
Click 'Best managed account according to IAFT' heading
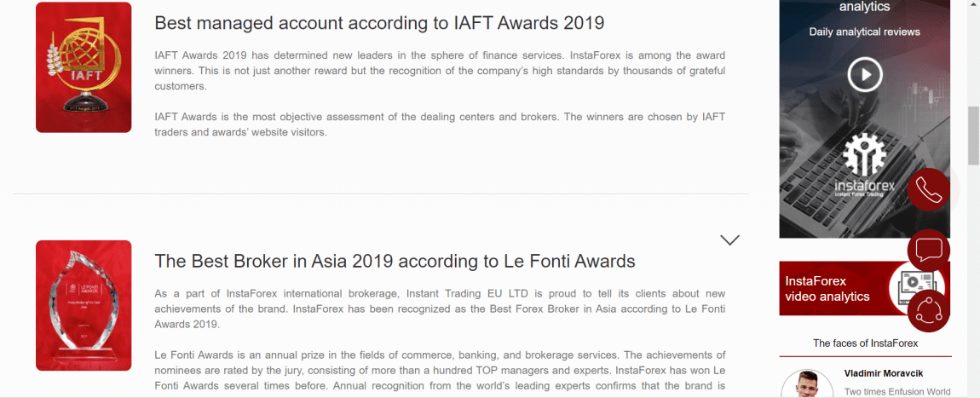pos(379,23)
